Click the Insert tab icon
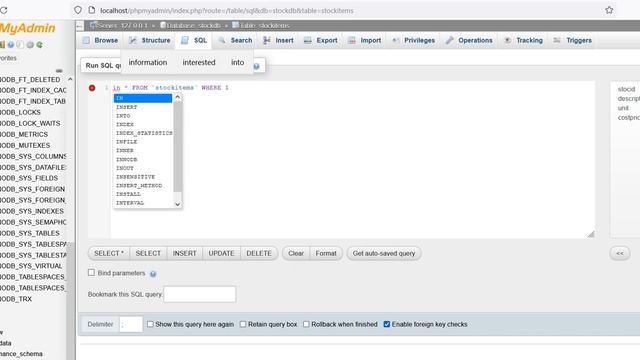 (x=267, y=40)
